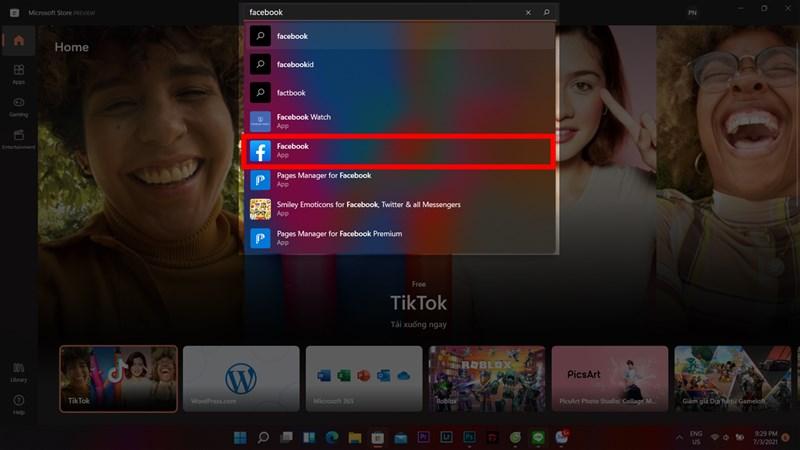Select the 'facebook' search suggestion
This screenshot has width=800, height=450.
click(x=399, y=36)
